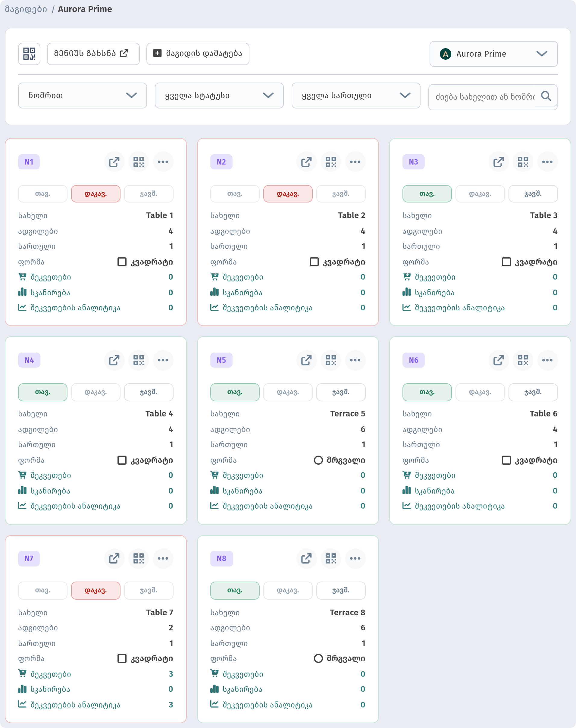Show QR code for table N6

coord(523,360)
